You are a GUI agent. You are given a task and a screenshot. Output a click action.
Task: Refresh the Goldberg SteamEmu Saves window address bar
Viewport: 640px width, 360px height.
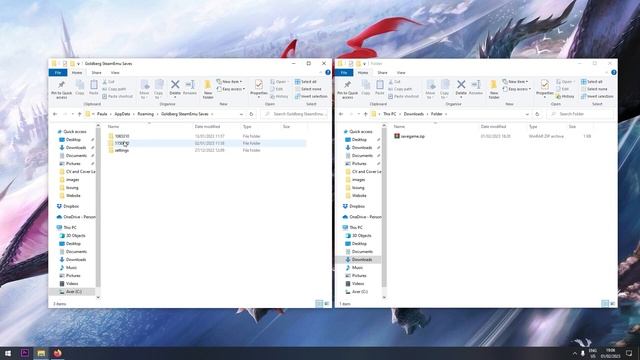[x=251, y=114]
